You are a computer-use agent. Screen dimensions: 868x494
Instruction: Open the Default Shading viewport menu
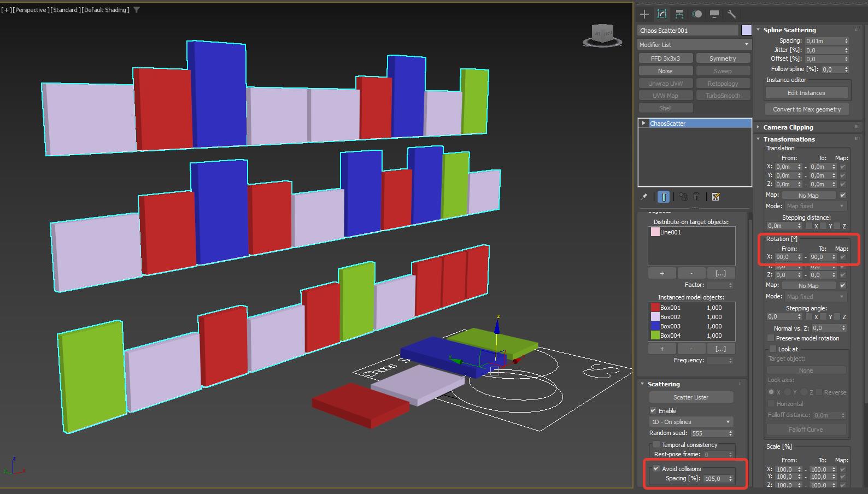105,10
